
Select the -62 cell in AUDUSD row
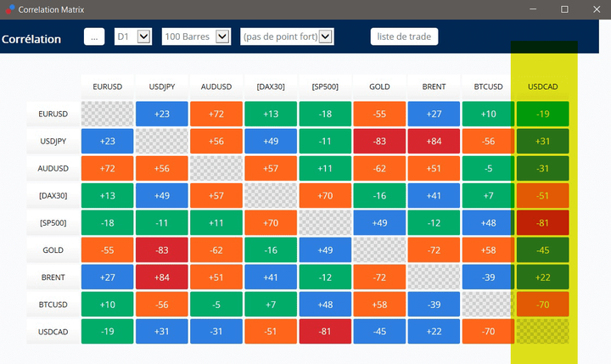[379, 168]
